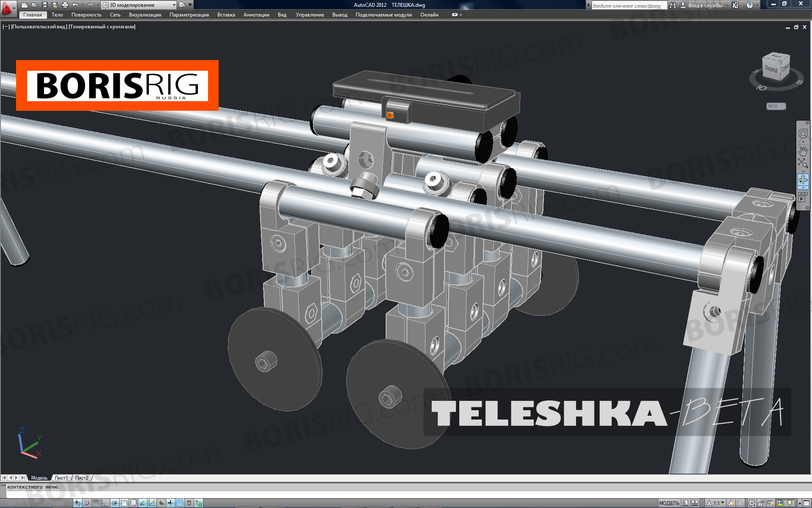The width and height of the screenshot is (812, 508).
Task: Toggle 3D Object Snap in status bar
Action: click(133, 503)
